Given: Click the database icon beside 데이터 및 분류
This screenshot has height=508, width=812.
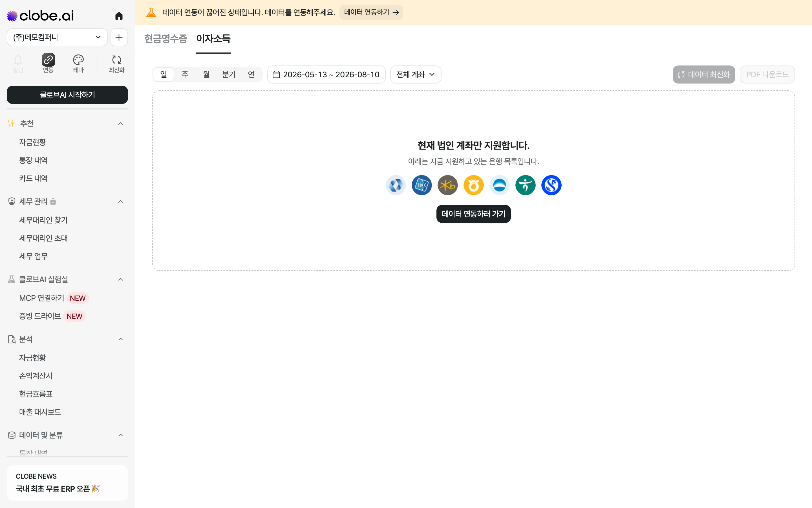Looking at the screenshot, I should (12, 435).
